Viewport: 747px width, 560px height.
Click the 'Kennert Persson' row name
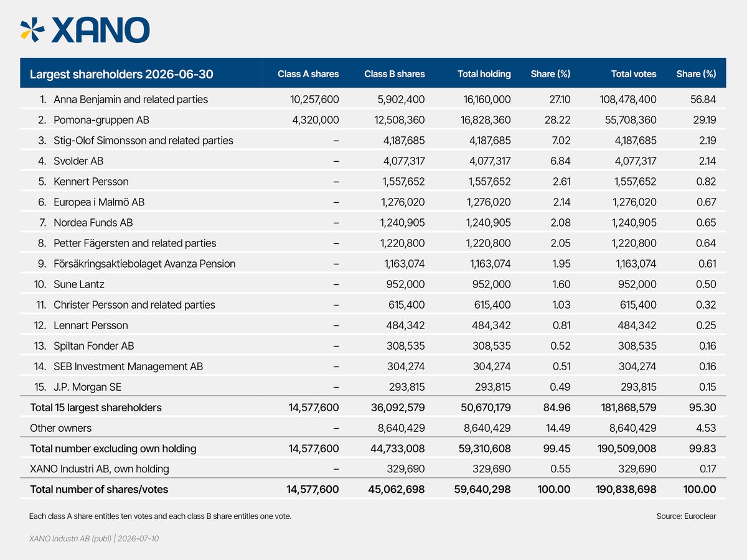(x=91, y=182)
